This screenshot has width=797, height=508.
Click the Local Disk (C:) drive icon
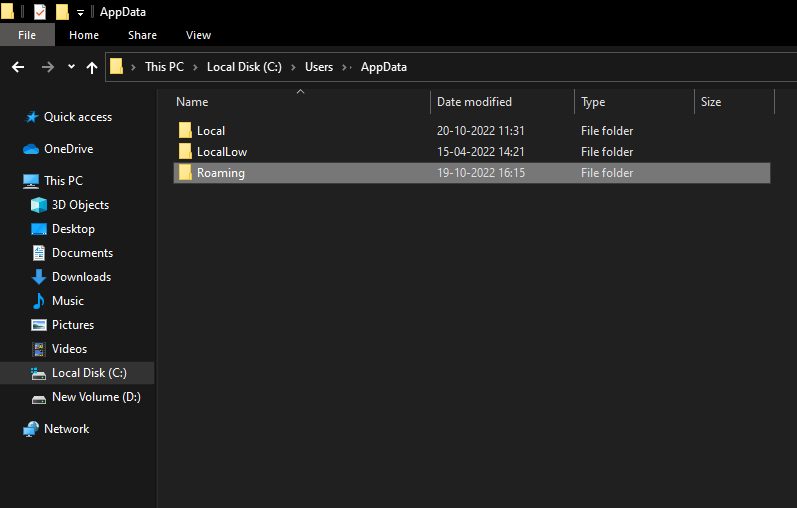[x=39, y=374]
